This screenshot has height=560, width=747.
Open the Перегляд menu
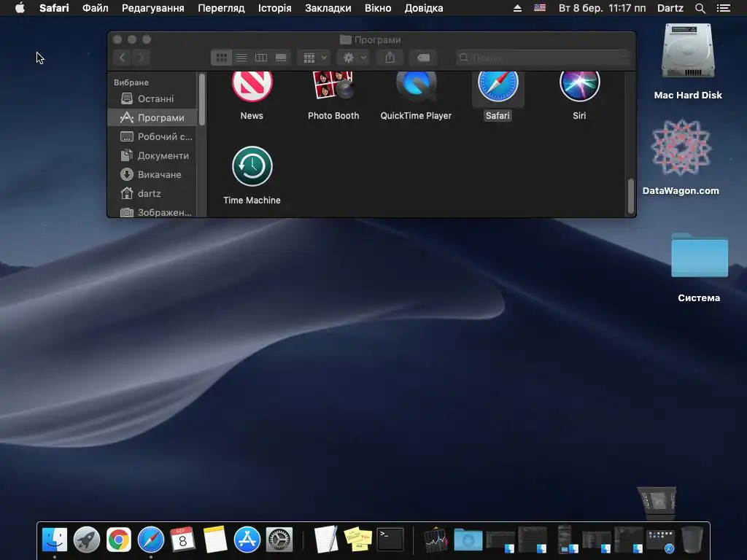(x=221, y=8)
